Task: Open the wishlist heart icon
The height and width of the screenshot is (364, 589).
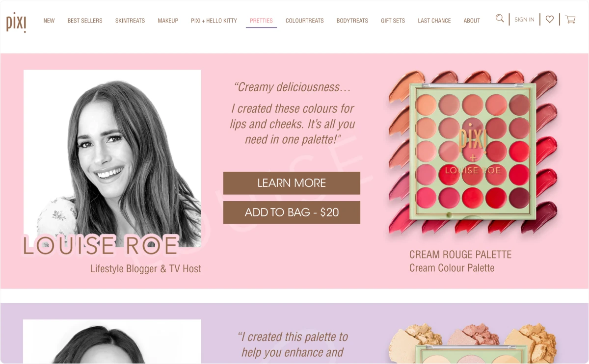Action: [550, 19]
